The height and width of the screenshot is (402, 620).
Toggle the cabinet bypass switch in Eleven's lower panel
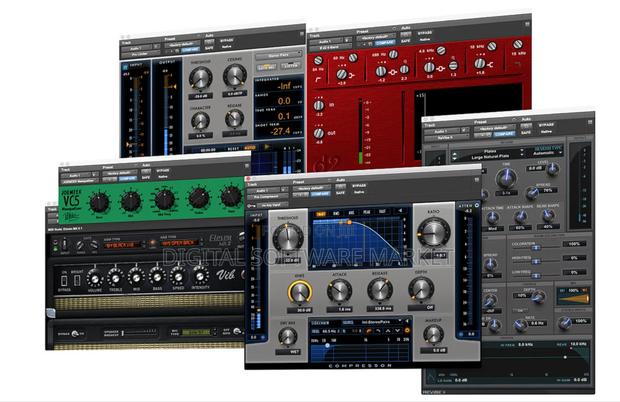75,334
